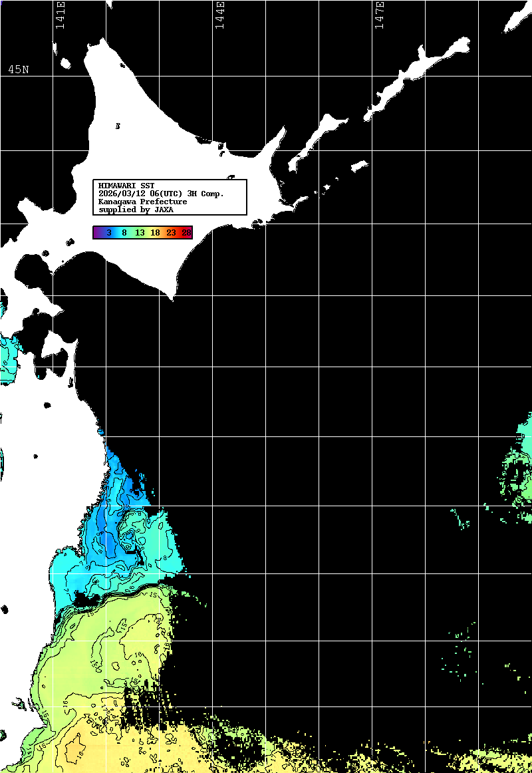Click the purple left end of the color bar
Image resolution: width=532 pixels, height=773 pixels.
(97, 233)
